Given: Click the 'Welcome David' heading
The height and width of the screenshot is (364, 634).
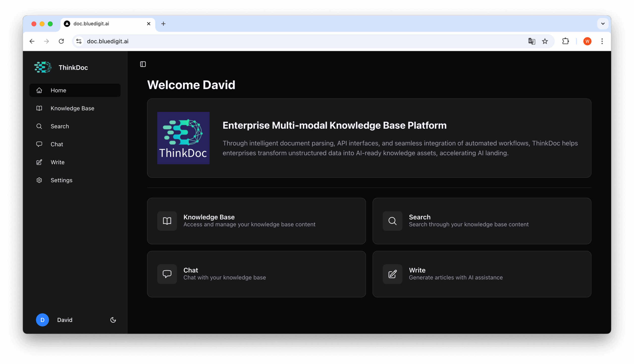Looking at the screenshot, I should (191, 85).
